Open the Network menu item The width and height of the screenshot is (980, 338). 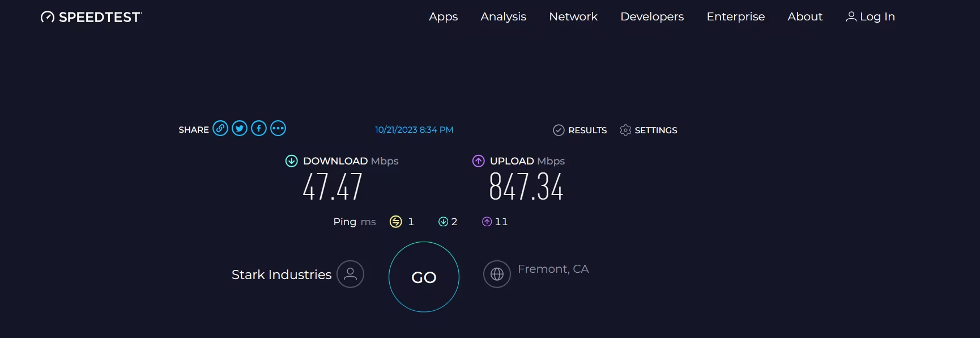[573, 16]
